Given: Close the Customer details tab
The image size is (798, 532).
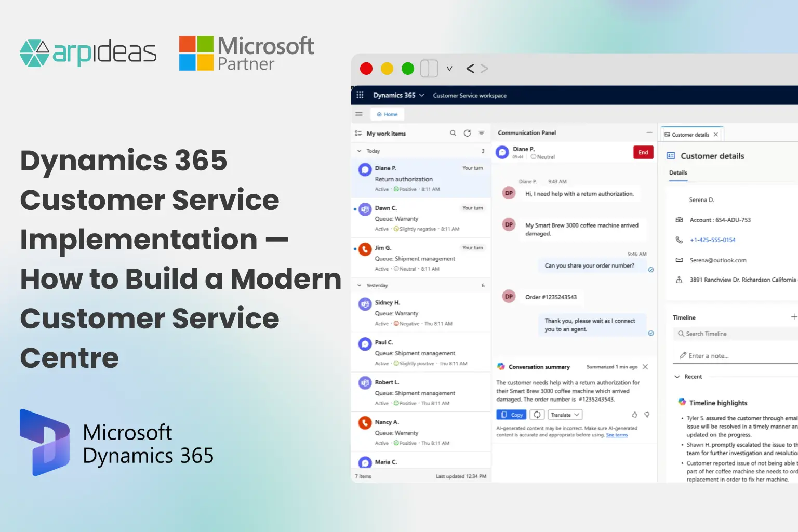Looking at the screenshot, I should [x=716, y=135].
